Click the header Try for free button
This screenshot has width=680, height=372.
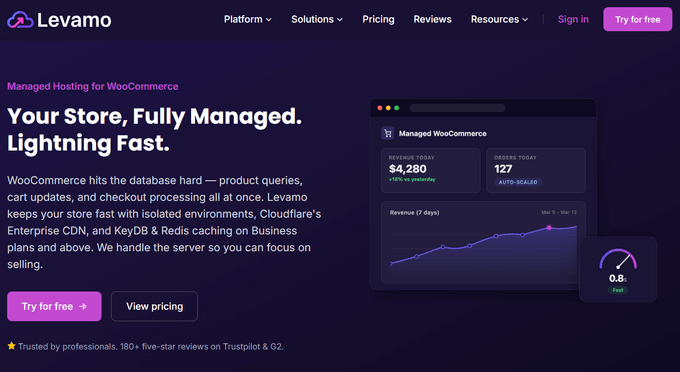point(638,20)
